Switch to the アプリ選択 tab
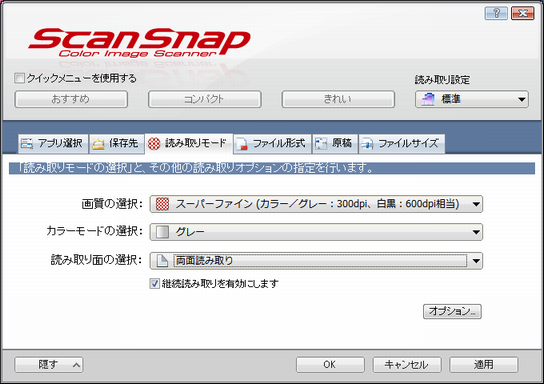The height and width of the screenshot is (384, 544). 53,144
